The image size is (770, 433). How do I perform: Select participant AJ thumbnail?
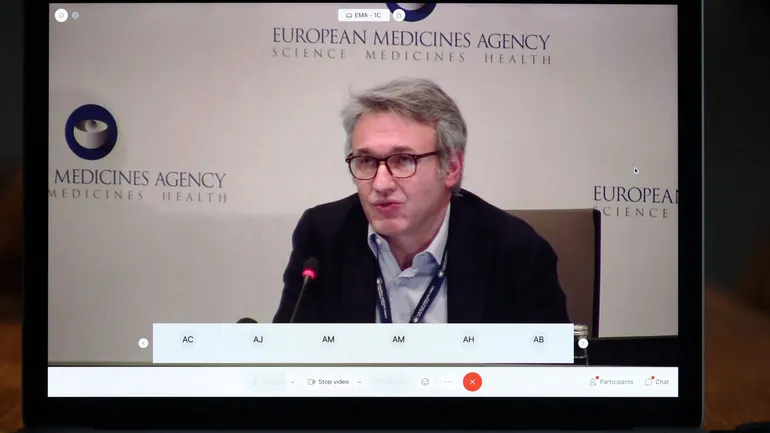pos(258,340)
